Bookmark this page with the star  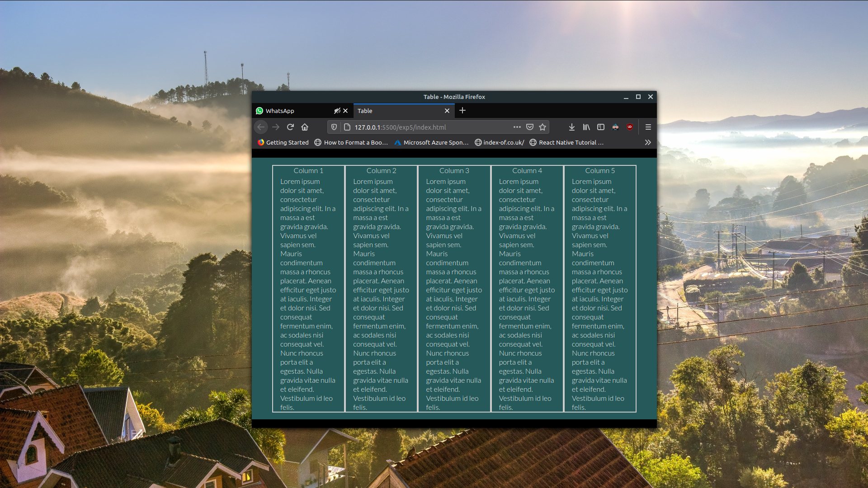click(542, 127)
